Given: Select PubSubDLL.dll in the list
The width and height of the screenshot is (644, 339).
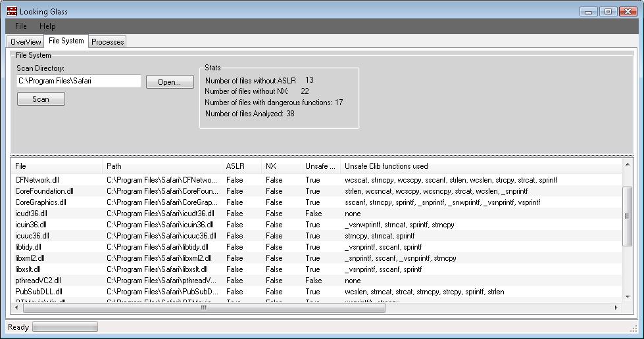Looking at the screenshot, I should [316, 292].
